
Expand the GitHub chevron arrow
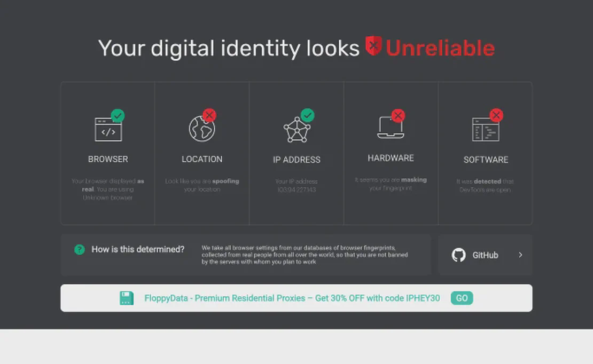pos(520,255)
